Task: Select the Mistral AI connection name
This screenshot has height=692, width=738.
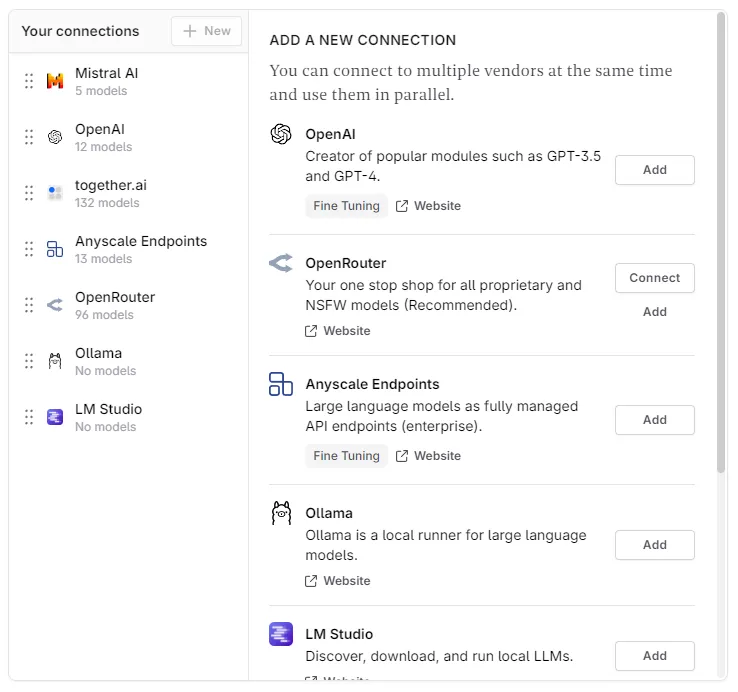Action: point(106,73)
